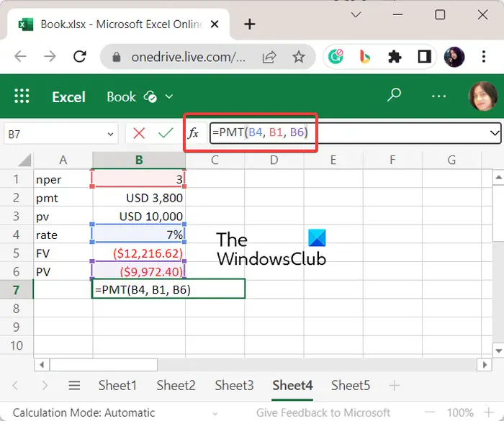Image resolution: width=504 pixels, height=421 pixels.
Task: Select cell labeled nper
Action: 63,179
